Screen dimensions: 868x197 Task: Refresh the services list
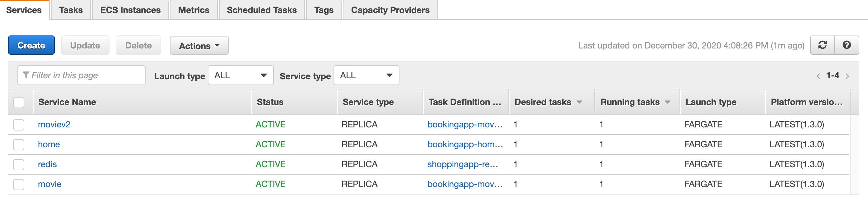tap(822, 45)
